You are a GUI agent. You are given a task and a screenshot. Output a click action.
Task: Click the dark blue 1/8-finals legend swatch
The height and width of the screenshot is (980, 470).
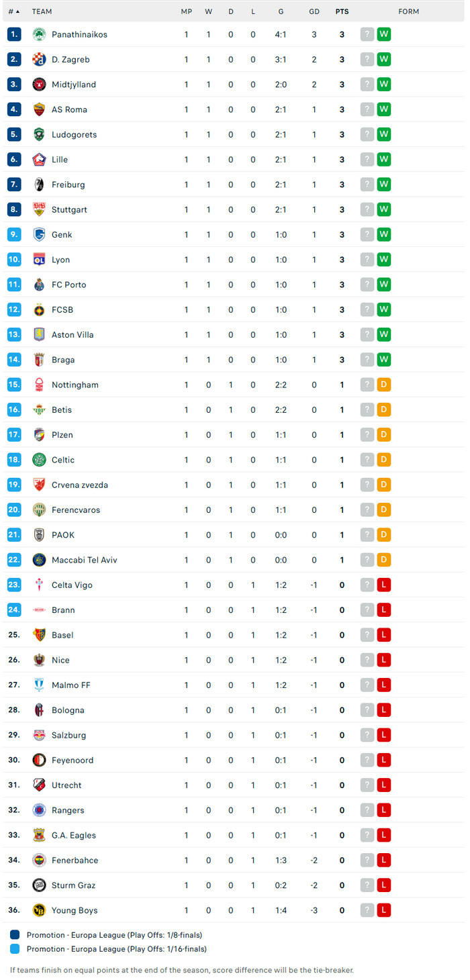(x=15, y=934)
